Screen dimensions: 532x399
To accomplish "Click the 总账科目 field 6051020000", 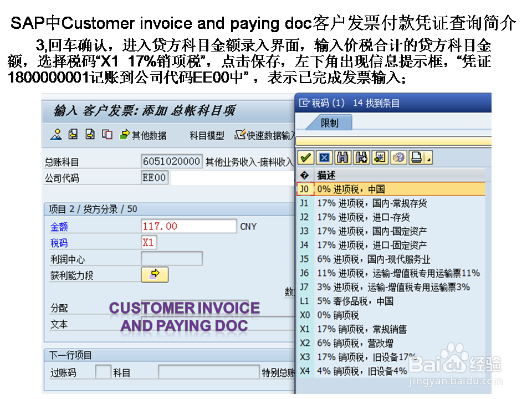I will [171, 161].
